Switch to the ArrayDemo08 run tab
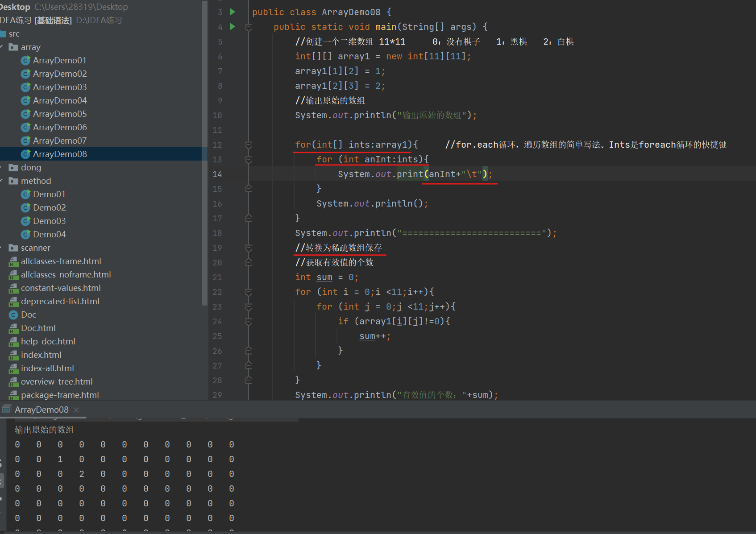The height and width of the screenshot is (534, 756). [42, 410]
